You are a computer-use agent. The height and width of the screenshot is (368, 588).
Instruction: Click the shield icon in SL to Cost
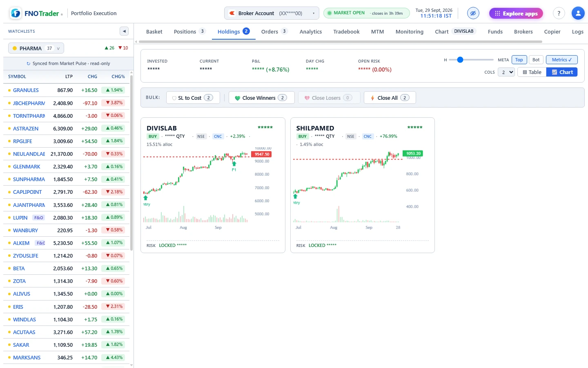pos(174,98)
